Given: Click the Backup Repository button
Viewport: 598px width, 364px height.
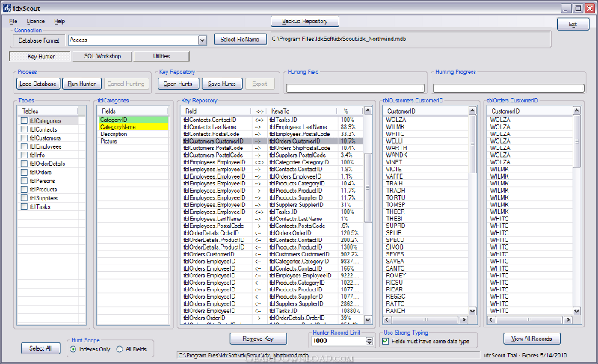Looking at the screenshot, I should [x=304, y=22].
